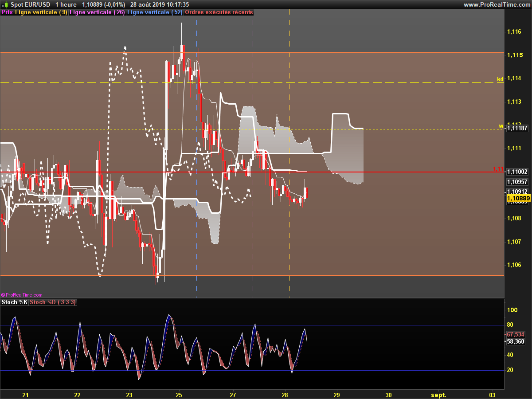Click date 30 on the time axis
Image resolution: width=532 pixels, height=399 pixels.
pos(389,395)
